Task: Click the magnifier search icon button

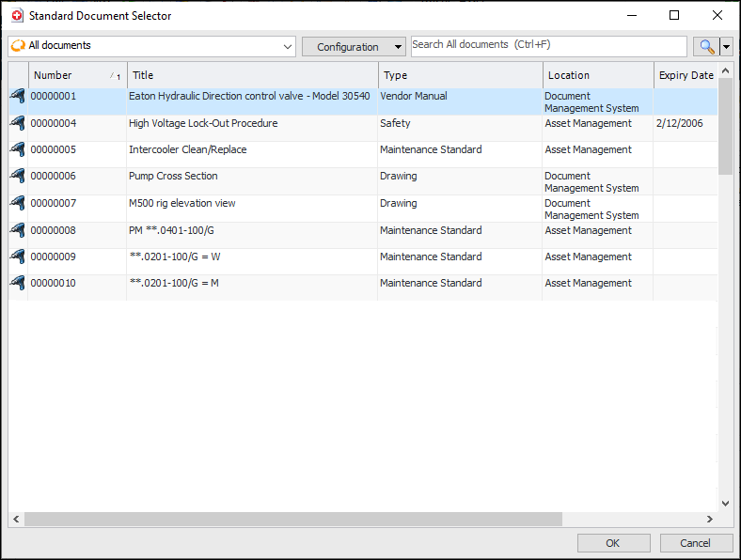Action: [x=706, y=47]
